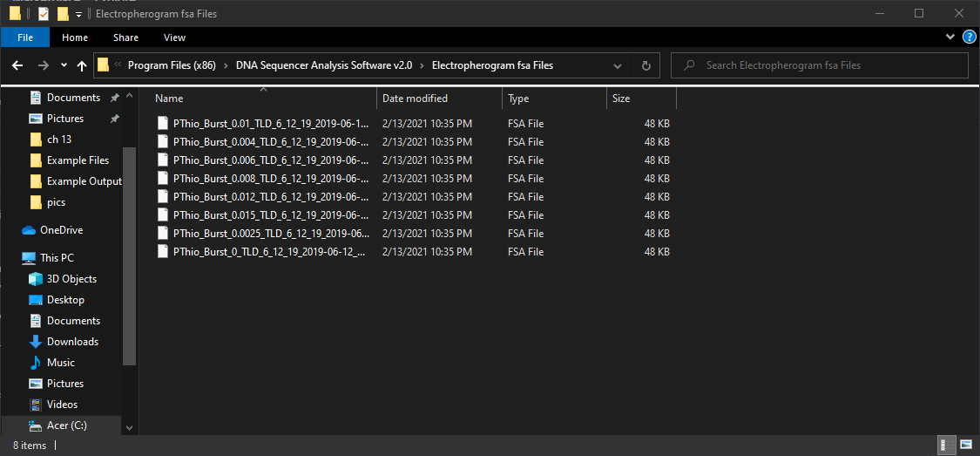
Task: Open Videos under This PC
Action: [62, 404]
